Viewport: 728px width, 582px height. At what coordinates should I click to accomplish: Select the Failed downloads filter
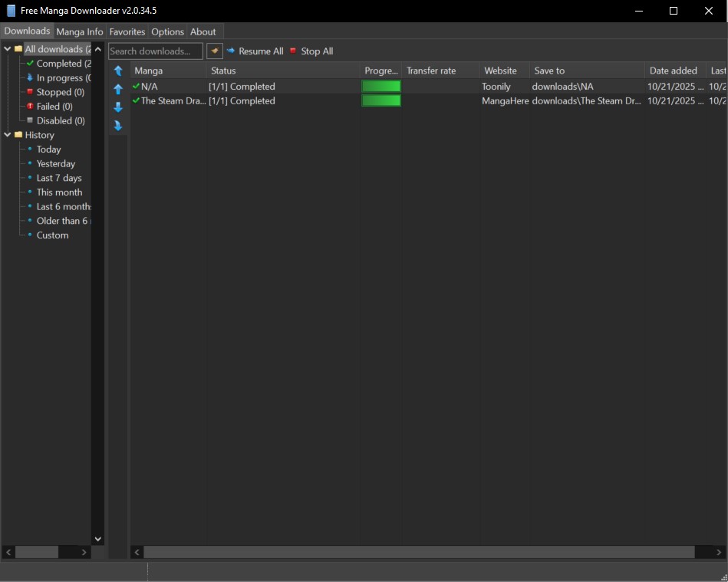(54, 107)
